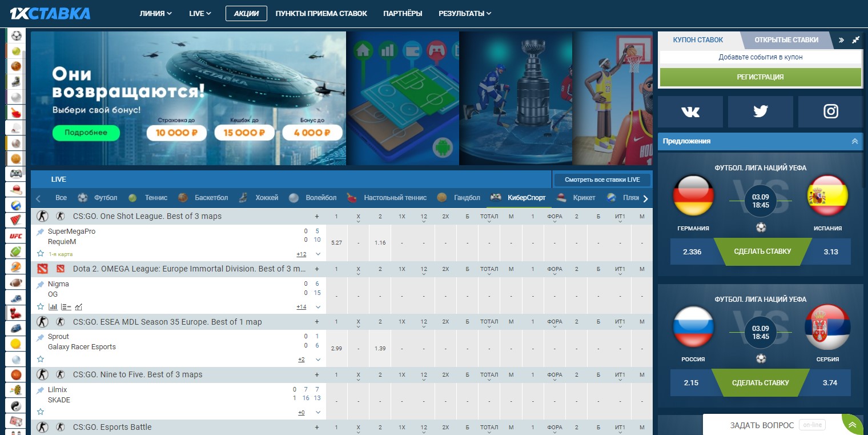868x435 pixels.
Task: Open the yin-yang icon in the sidebar
Action: pos(16,405)
